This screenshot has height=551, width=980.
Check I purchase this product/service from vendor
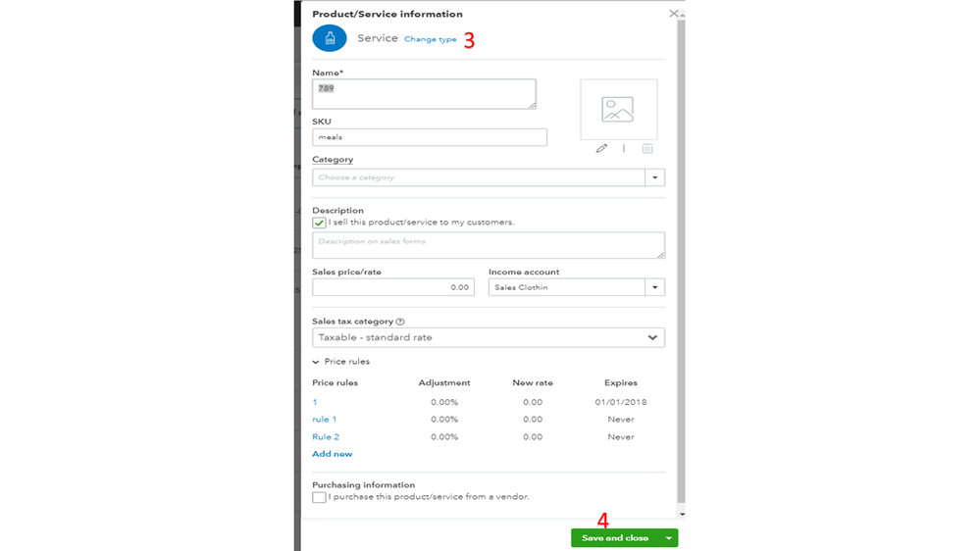(319, 497)
